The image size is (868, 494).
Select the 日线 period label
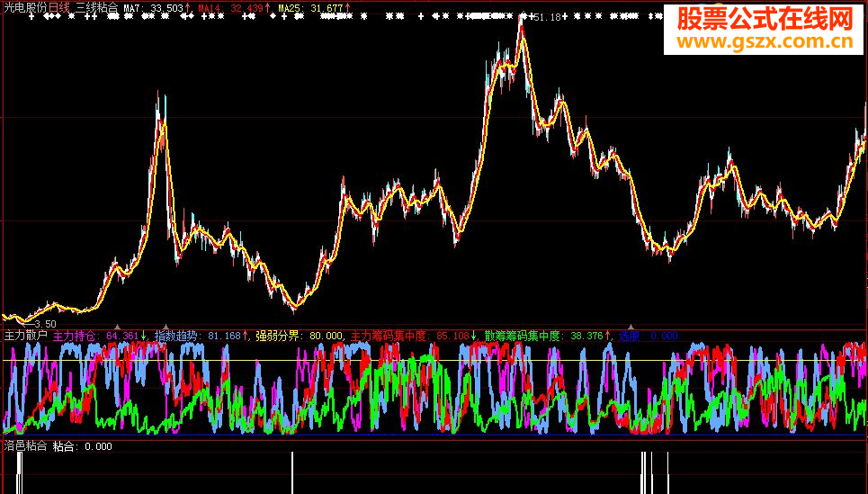click(59, 8)
